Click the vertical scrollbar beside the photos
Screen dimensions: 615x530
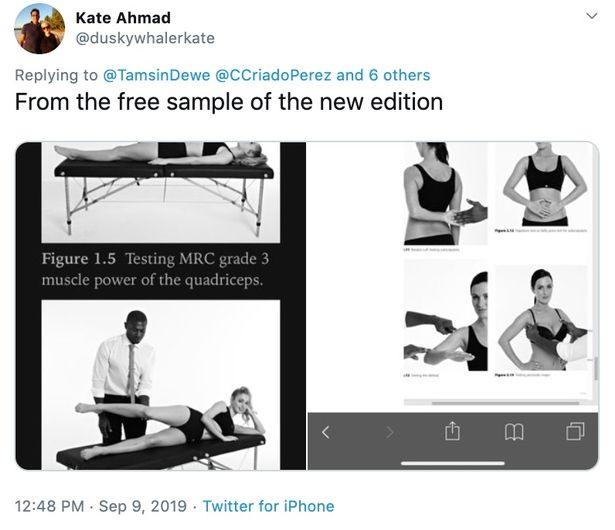(x=596, y=365)
